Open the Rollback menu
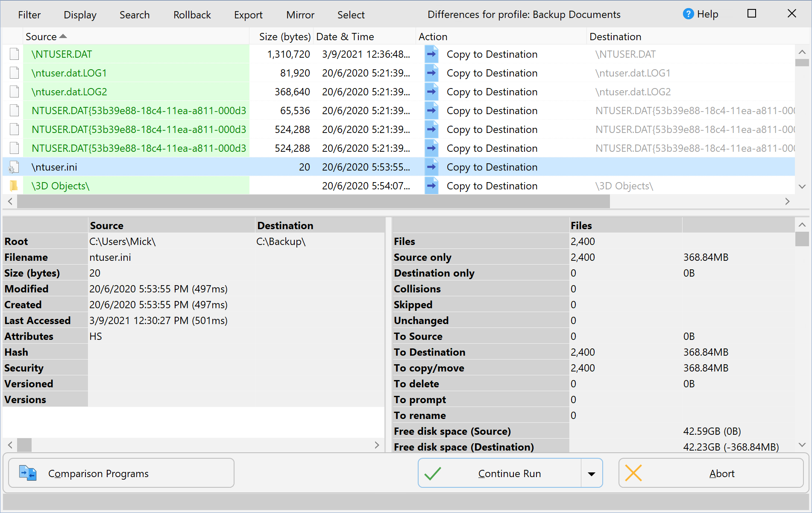 click(x=192, y=15)
